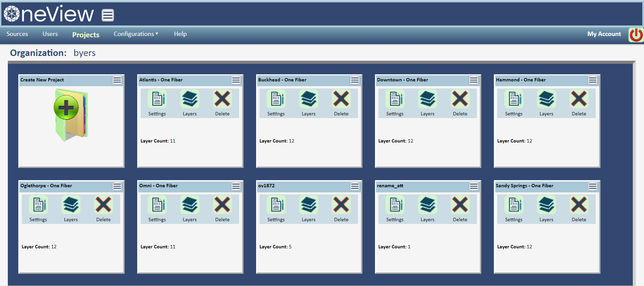This screenshot has height=286, width=644.
Task: Go to the Sources tab
Action: (17, 34)
